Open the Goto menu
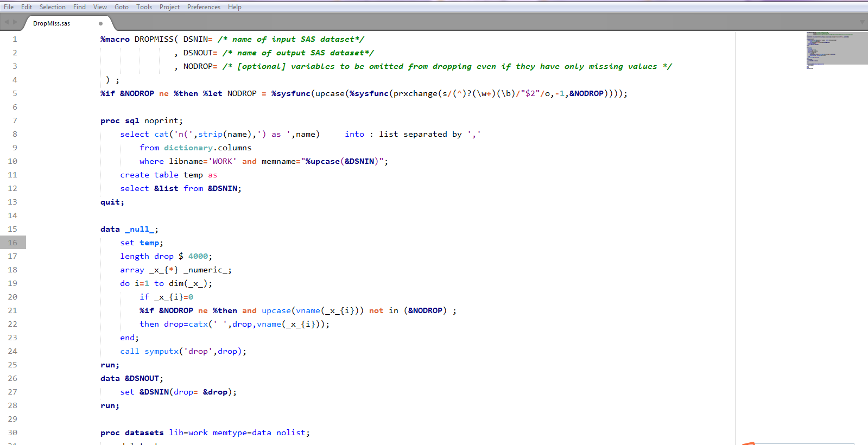This screenshot has width=868, height=445. click(122, 7)
